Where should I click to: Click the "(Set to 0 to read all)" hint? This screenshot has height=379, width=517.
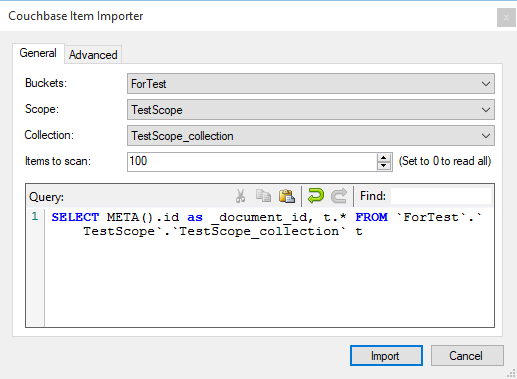pyautogui.click(x=445, y=161)
